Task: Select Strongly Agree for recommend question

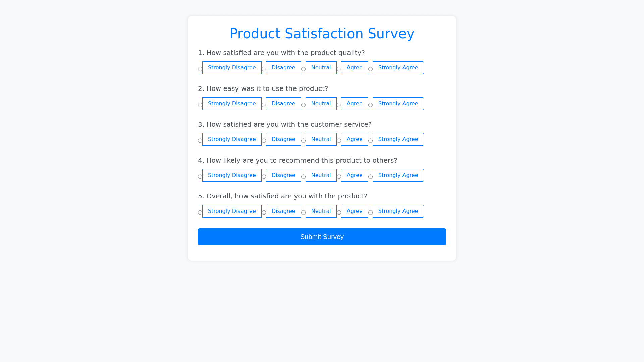Action: pyautogui.click(x=398, y=175)
